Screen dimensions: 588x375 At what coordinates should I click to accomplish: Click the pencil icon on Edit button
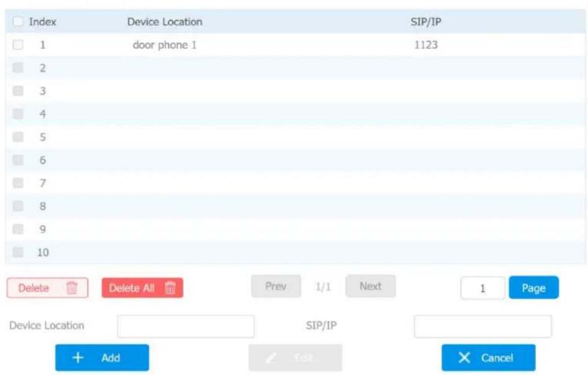pos(271,358)
